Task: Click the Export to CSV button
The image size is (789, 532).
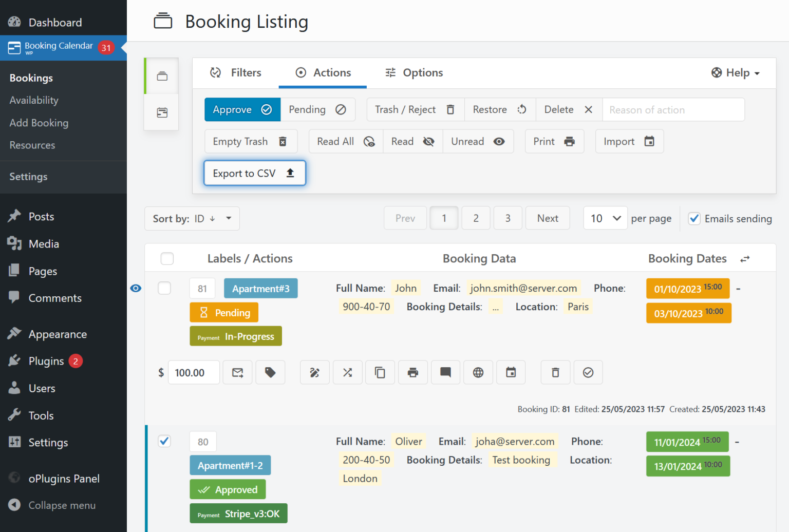Action: (254, 173)
